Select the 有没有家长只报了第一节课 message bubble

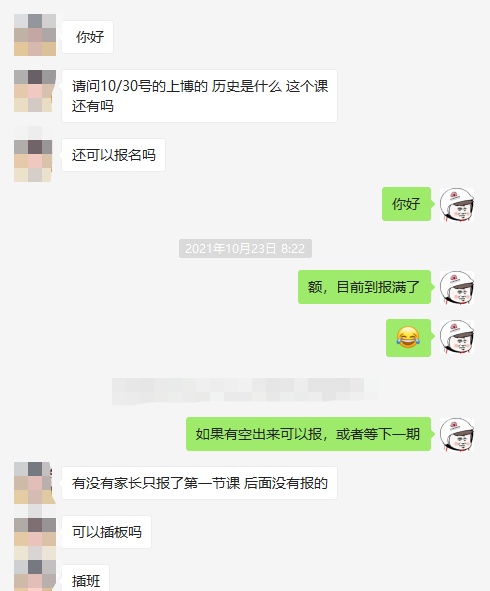[x=199, y=483]
